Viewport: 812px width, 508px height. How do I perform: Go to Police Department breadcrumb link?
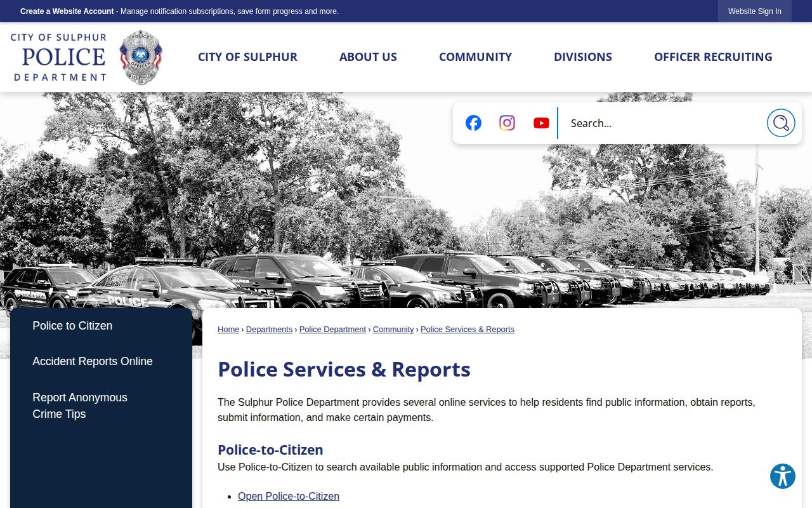click(332, 330)
